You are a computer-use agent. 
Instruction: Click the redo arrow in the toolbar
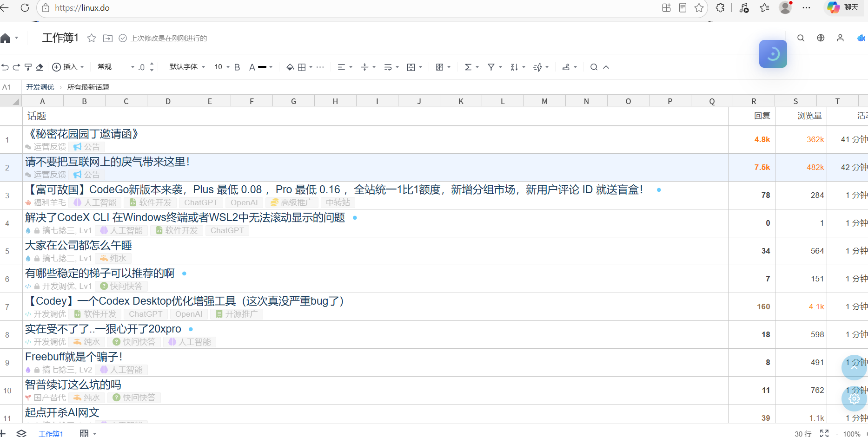tap(16, 67)
